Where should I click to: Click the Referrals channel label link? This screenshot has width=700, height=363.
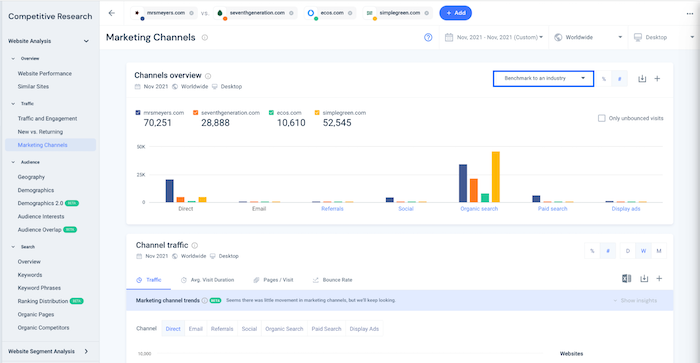click(332, 209)
